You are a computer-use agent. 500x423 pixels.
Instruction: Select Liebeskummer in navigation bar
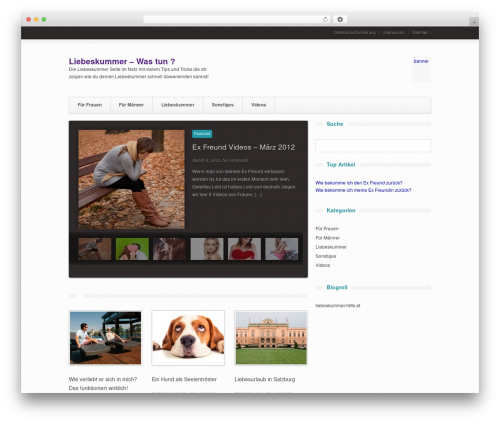(x=178, y=105)
